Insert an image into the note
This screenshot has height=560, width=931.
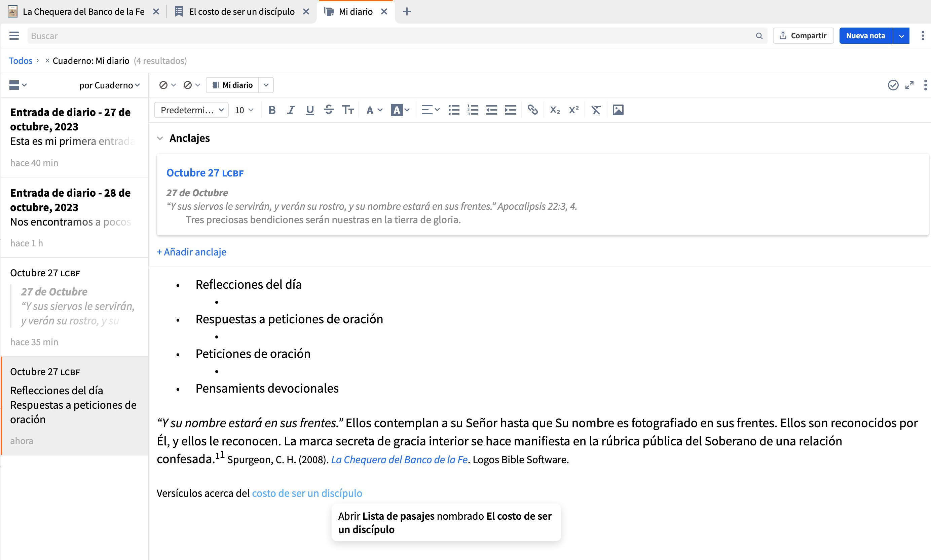(x=618, y=110)
